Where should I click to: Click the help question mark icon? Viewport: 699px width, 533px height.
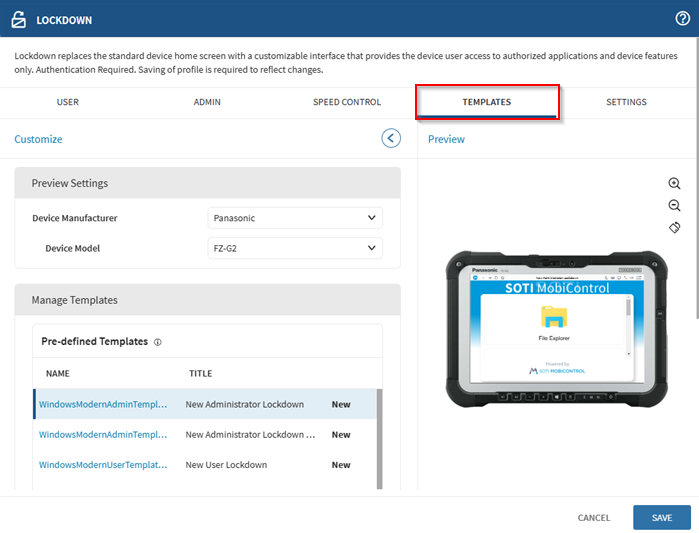click(x=683, y=19)
